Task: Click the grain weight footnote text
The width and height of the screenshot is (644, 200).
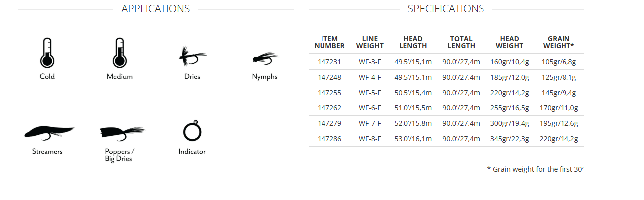Action: point(535,169)
